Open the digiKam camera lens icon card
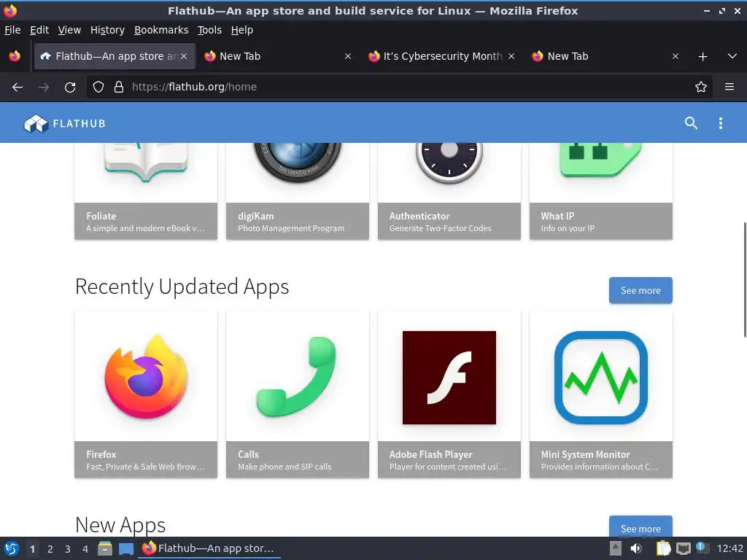 (298, 162)
